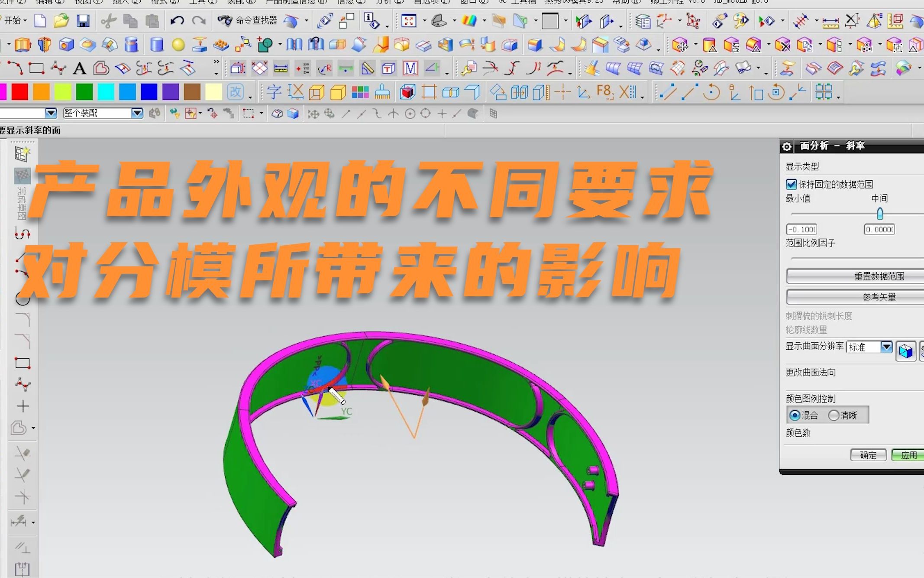Click the Save floppy disk icon
The image size is (924, 578).
[83, 21]
